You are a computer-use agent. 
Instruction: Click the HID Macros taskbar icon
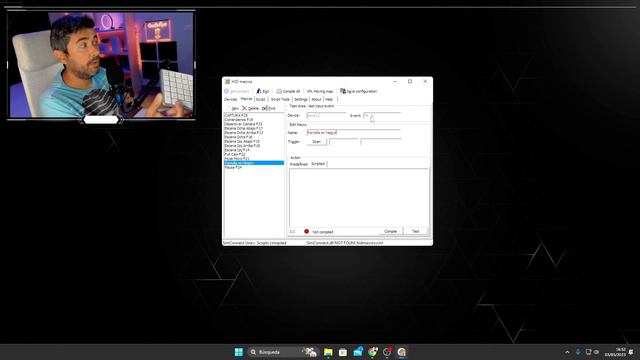[x=402, y=352]
